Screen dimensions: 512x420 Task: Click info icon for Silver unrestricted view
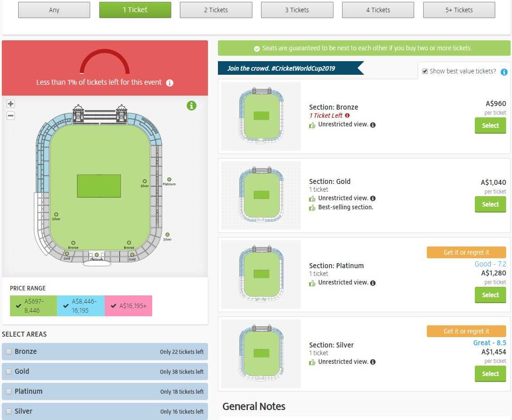(373, 362)
